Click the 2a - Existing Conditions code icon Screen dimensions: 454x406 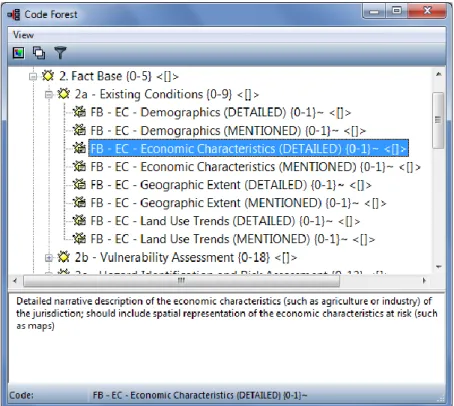(x=63, y=94)
